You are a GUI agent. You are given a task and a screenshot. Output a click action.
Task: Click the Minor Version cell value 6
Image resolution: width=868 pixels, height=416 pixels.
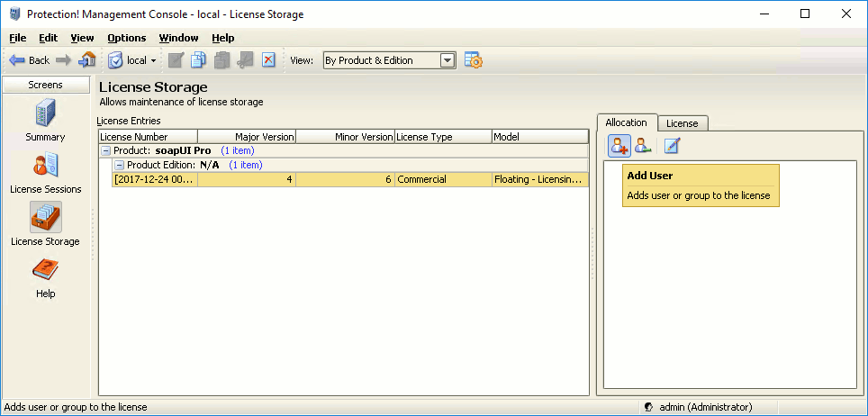click(x=345, y=179)
